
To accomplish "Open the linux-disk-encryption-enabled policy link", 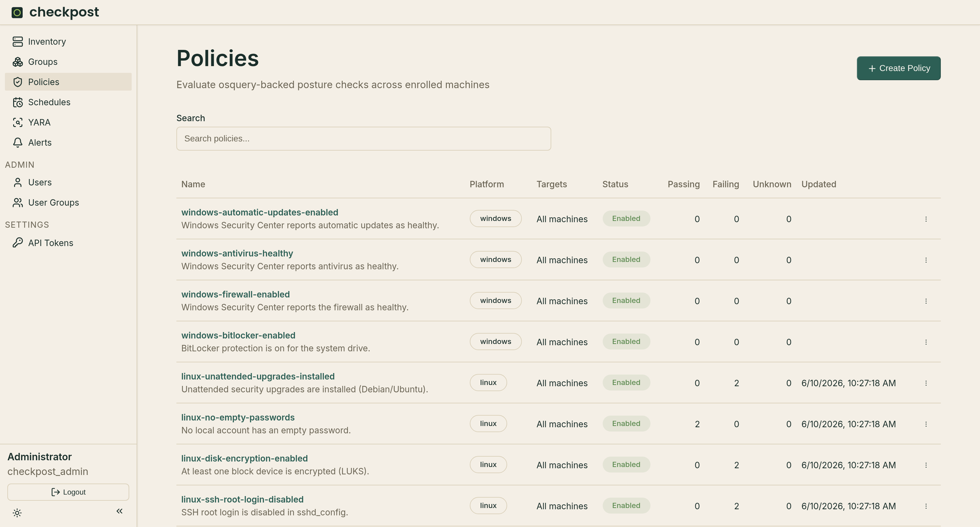I will point(244,458).
